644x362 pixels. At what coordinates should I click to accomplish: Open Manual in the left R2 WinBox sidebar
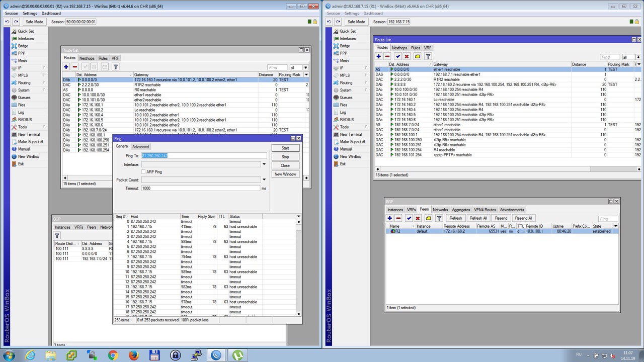24,149
